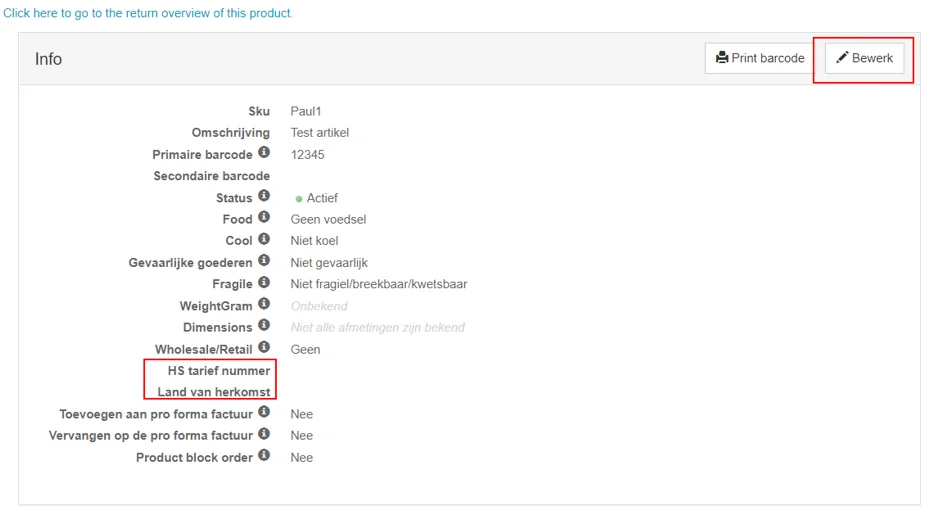Click the Dimensions info icon
Viewport: 931px width, 514px height.
[x=264, y=325]
